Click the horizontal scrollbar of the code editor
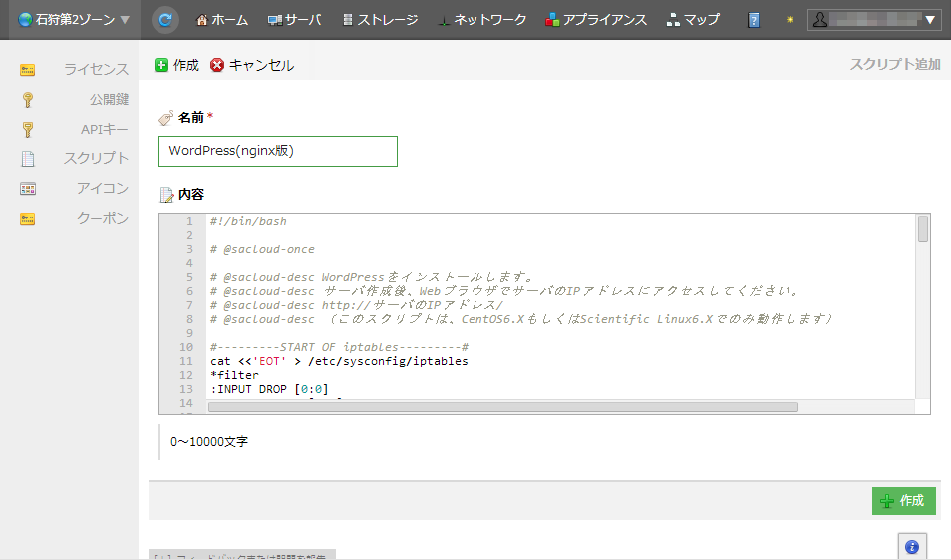 click(x=503, y=407)
